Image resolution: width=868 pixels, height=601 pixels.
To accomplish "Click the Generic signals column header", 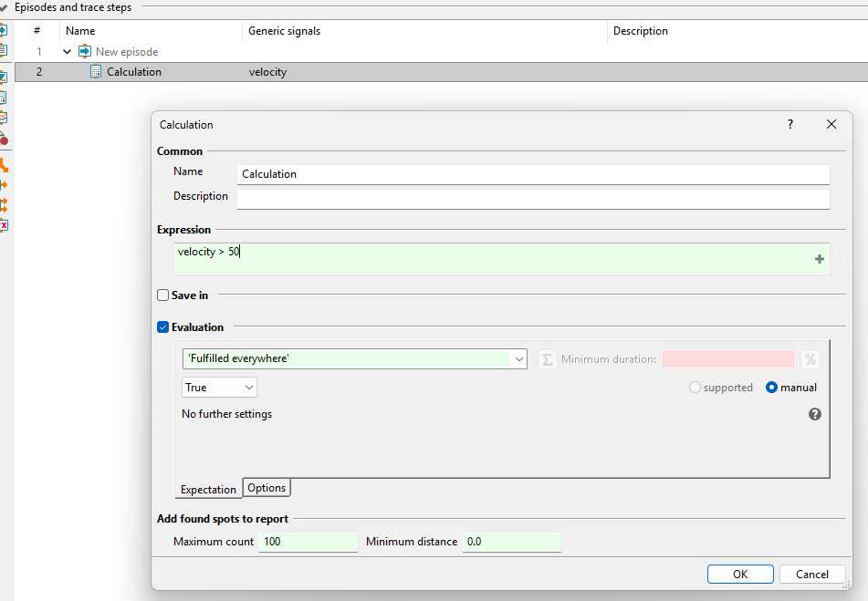I will tap(284, 31).
